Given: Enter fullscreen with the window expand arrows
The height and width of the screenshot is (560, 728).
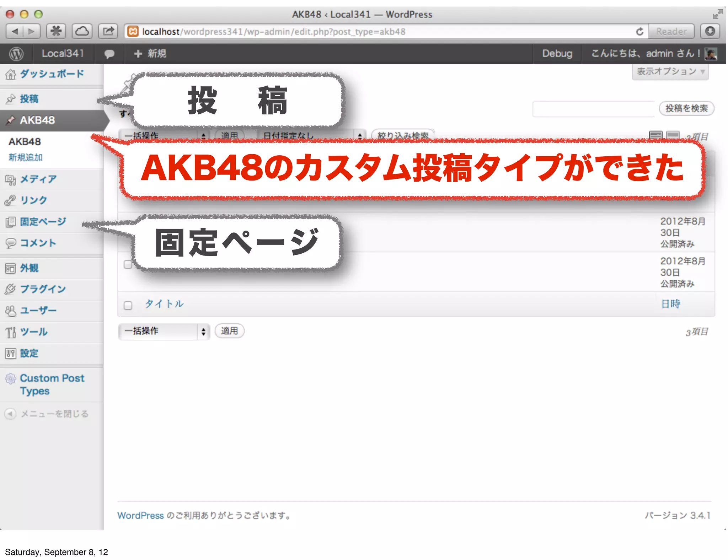Looking at the screenshot, I should click(x=718, y=14).
